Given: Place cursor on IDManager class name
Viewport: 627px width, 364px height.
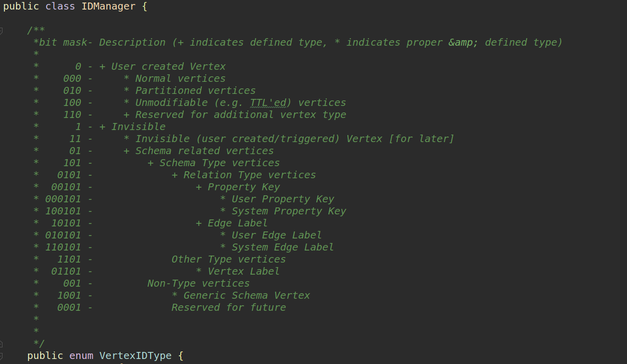Looking at the screenshot, I should 108,7.
